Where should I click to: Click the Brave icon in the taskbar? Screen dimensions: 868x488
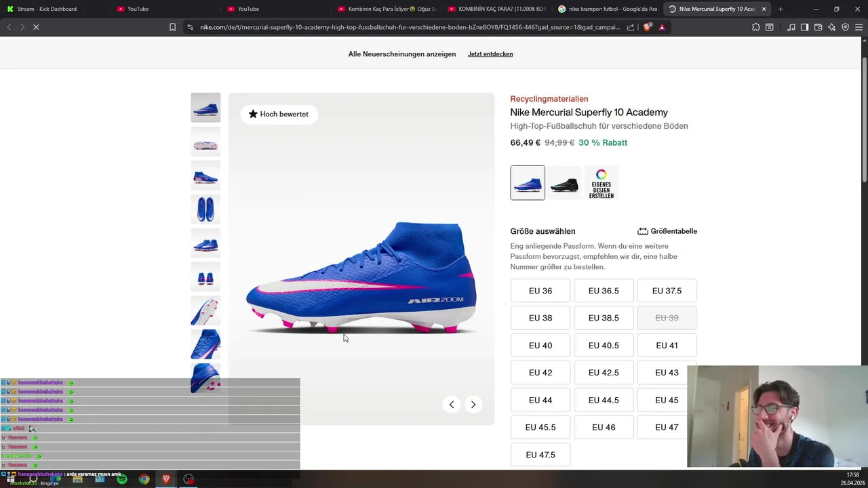[166, 479]
